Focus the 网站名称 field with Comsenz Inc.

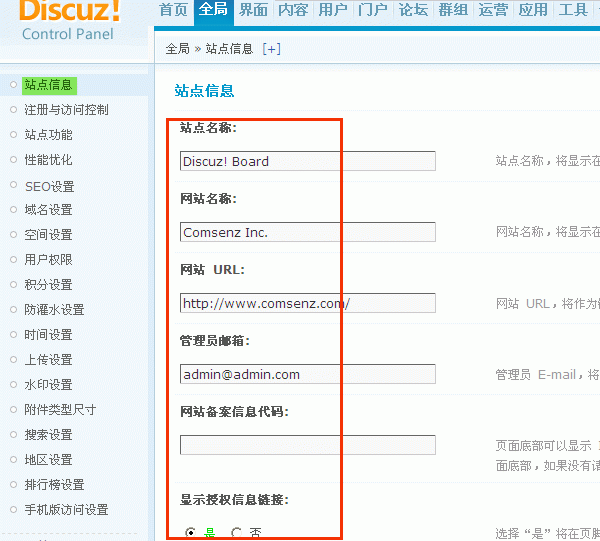click(307, 232)
